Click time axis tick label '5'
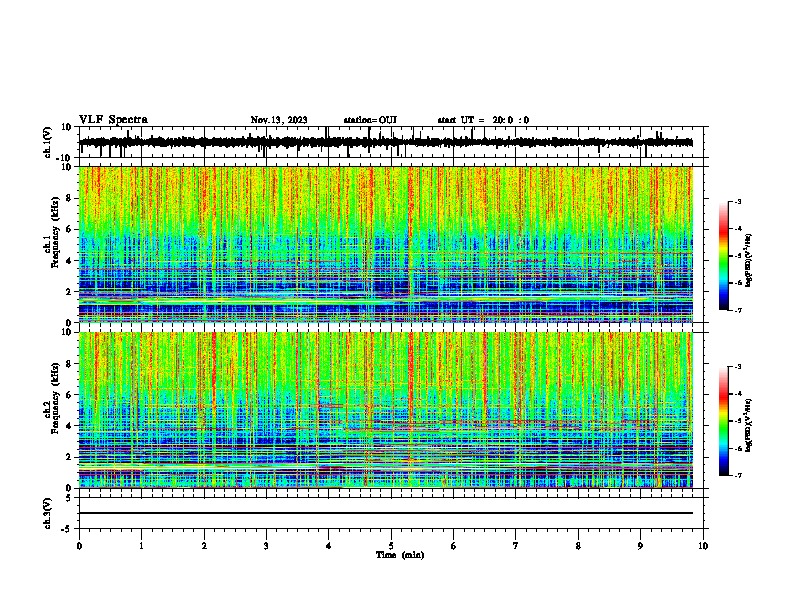The height and width of the screenshot is (612, 792). pos(391,546)
